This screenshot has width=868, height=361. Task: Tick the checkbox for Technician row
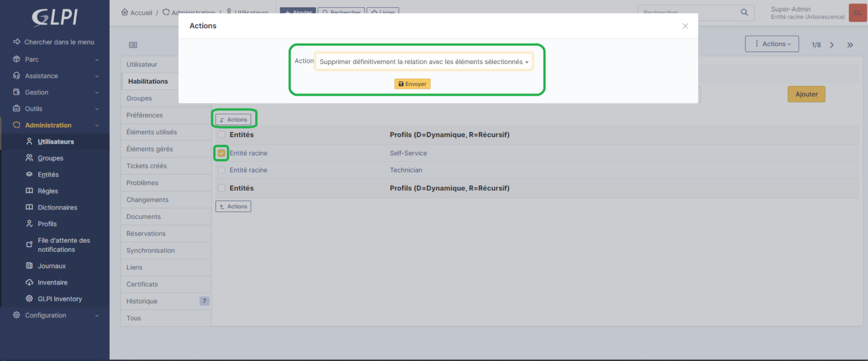click(221, 170)
